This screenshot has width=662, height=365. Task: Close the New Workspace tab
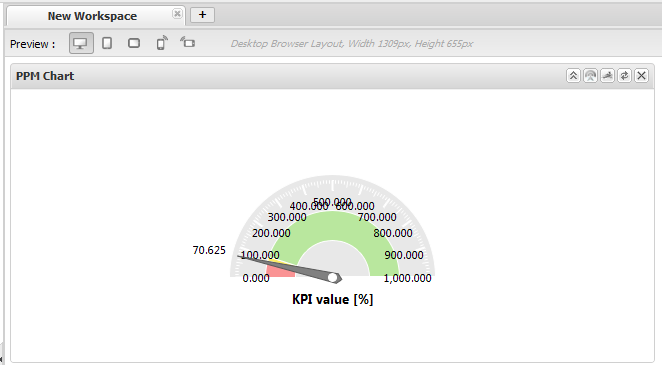pyautogui.click(x=177, y=14)
